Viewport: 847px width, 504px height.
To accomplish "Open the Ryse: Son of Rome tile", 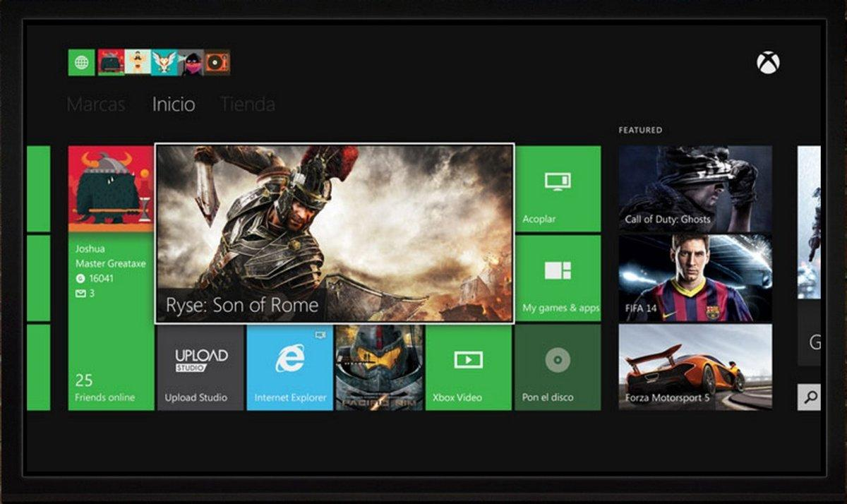I will (x=335, y=234).
